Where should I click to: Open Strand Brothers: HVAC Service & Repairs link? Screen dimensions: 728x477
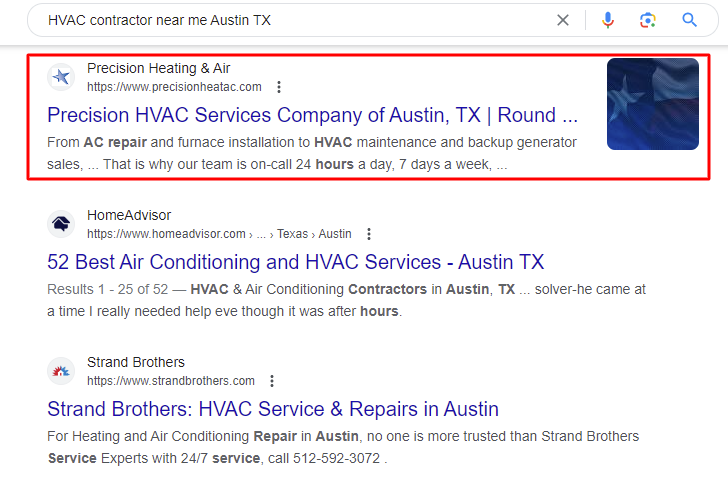pyautogui.click(x=273, y=409)
